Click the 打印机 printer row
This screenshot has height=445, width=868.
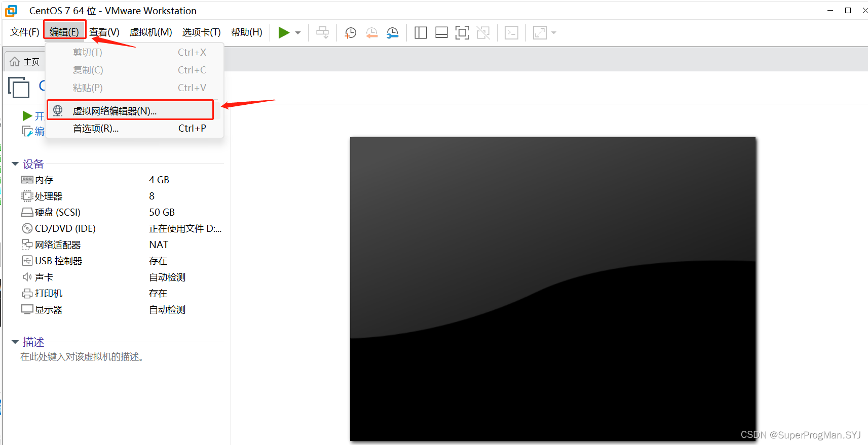[x=122, y=294]
